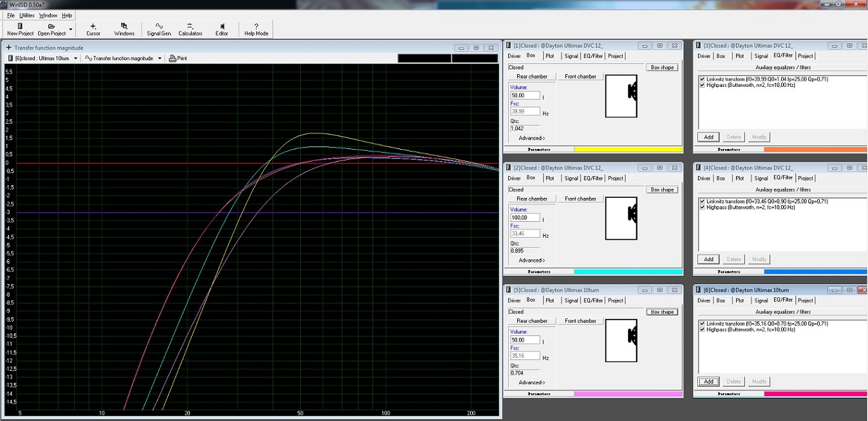Toggle Linkwitz transform checkbox in project [4]
Screen dimensions: 868x421
[x=702, y=202]
